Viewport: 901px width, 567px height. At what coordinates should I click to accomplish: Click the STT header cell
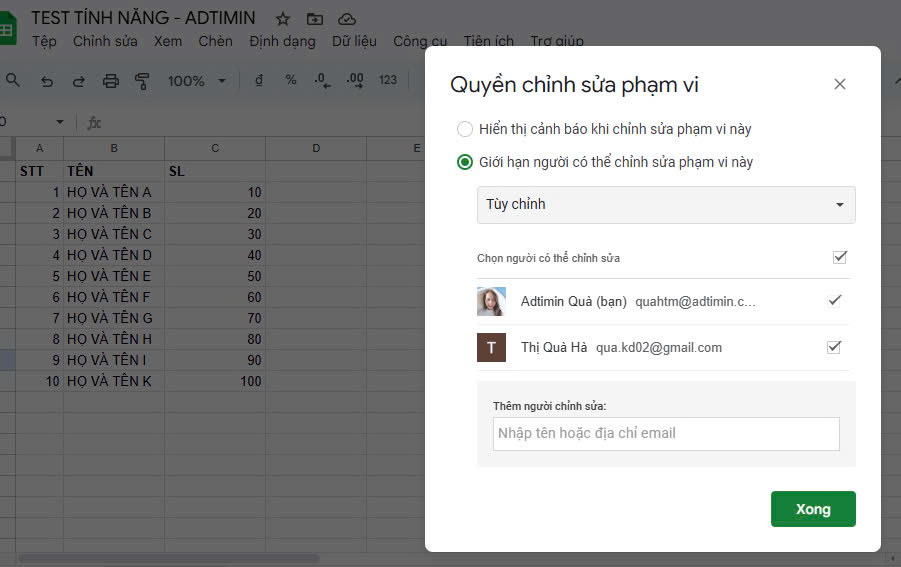pyautogui.click(x=40, y=171)
